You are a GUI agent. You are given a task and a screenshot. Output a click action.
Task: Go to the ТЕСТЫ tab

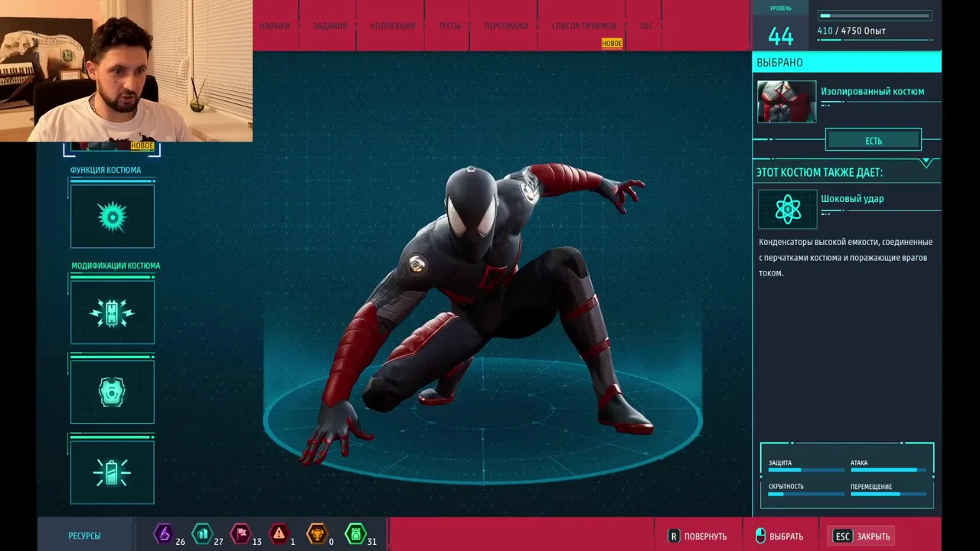(449, 26)
